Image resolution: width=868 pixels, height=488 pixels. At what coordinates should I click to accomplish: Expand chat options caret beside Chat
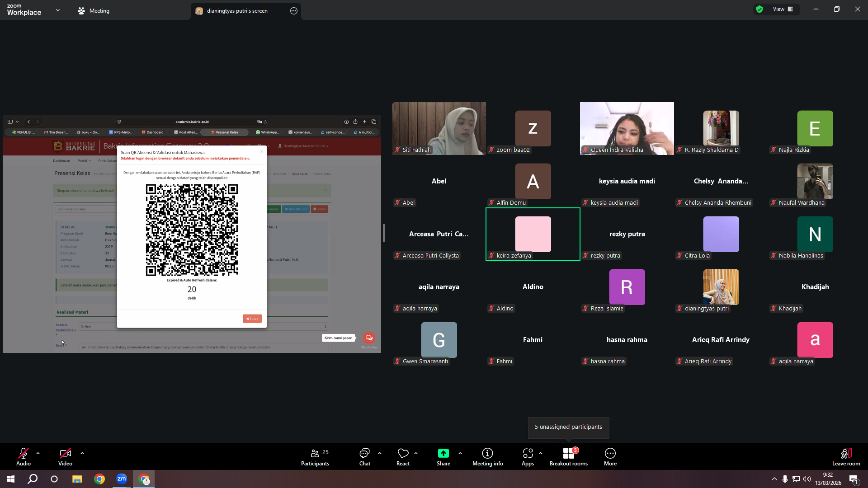coord(380,453)
